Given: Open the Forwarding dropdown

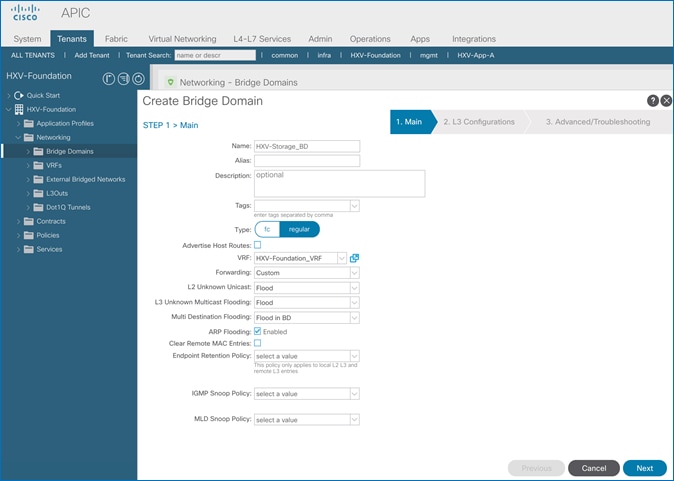Looking at the screenshot, I should click(x=355, y=273).
